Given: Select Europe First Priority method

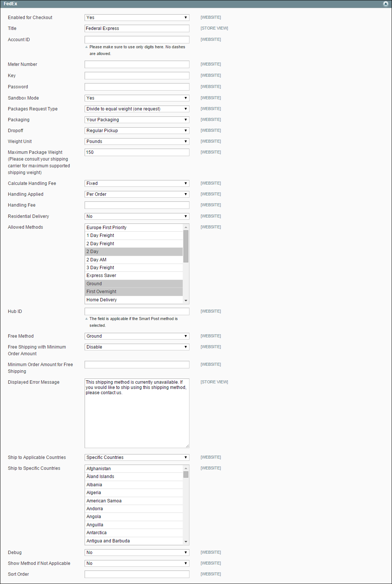Looking at the screenshot, I should pos(134,228).
